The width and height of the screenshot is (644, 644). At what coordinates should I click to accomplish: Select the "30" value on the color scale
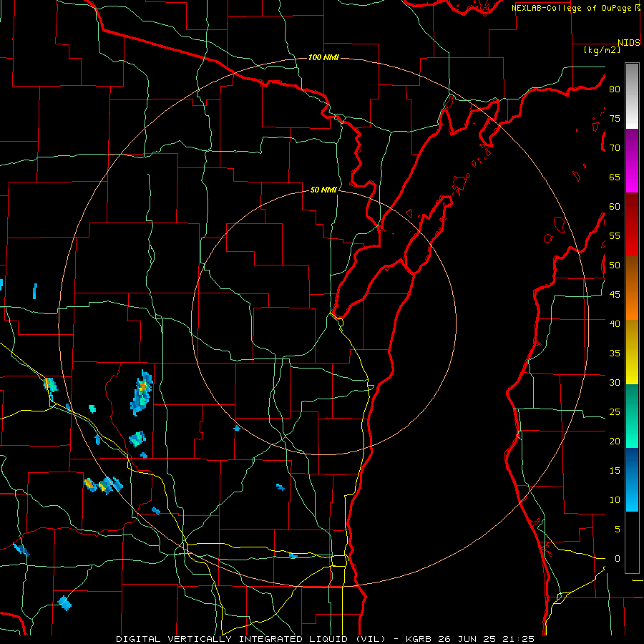pos(615,382)
